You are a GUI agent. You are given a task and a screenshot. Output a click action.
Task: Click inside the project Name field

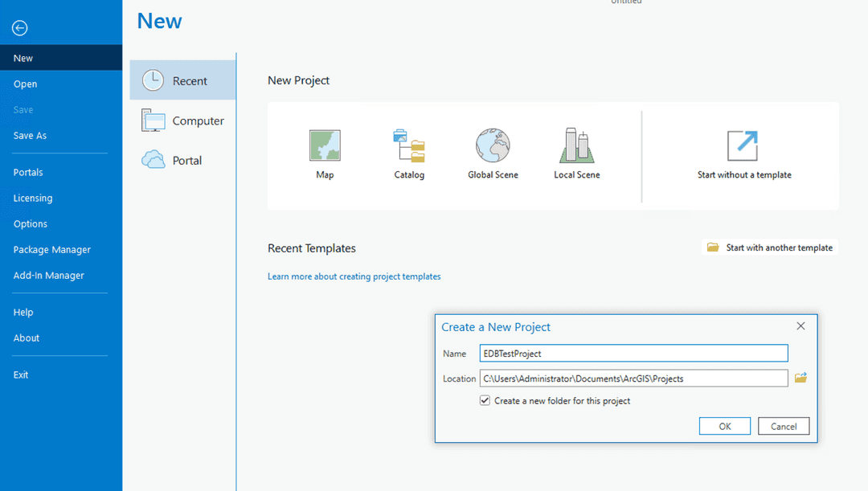point(634,353)
